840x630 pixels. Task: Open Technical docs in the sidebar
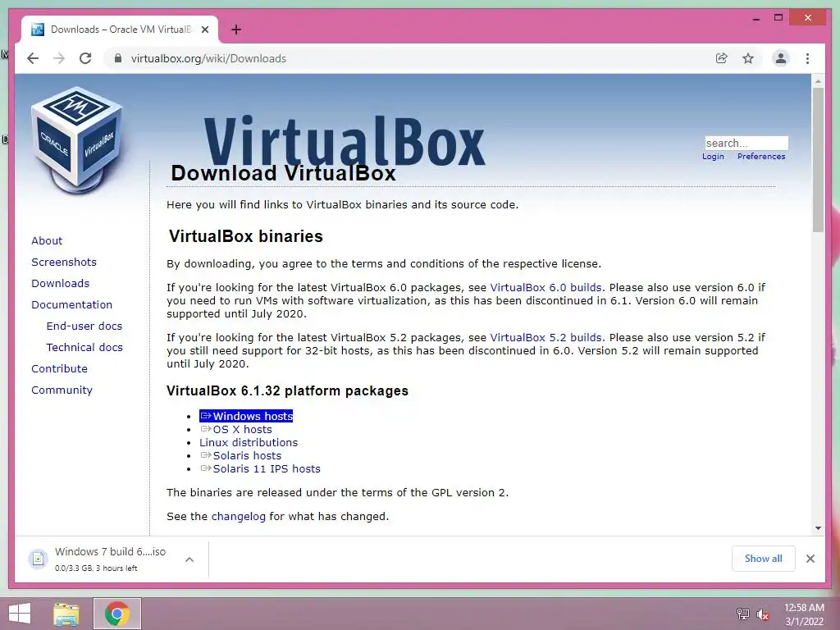point(84,347)
